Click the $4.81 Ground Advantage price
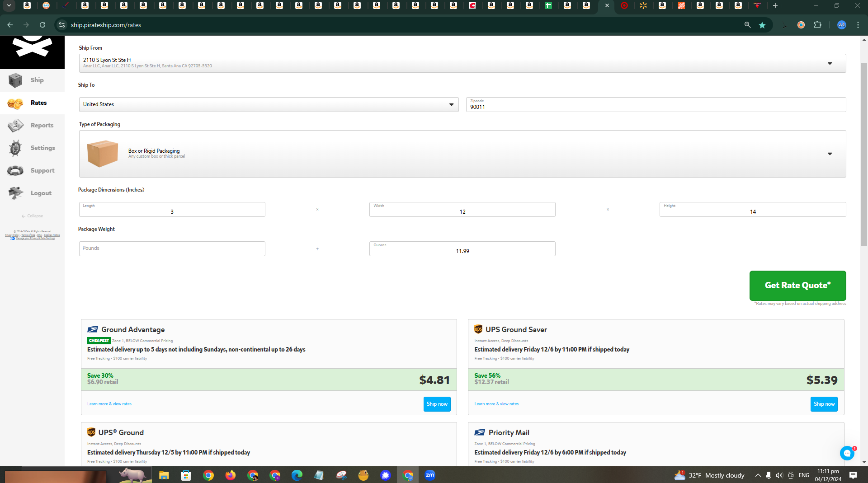The image size is (868, 483). coord(434,380)
